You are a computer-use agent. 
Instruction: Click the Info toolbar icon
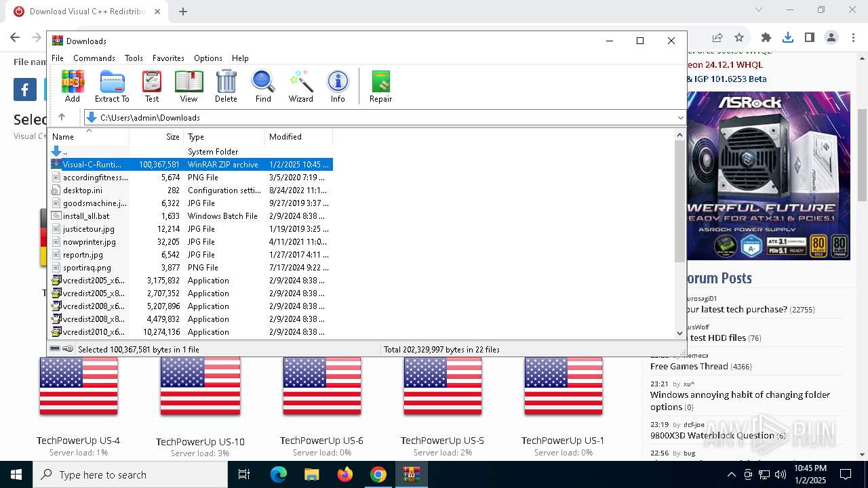338,86
